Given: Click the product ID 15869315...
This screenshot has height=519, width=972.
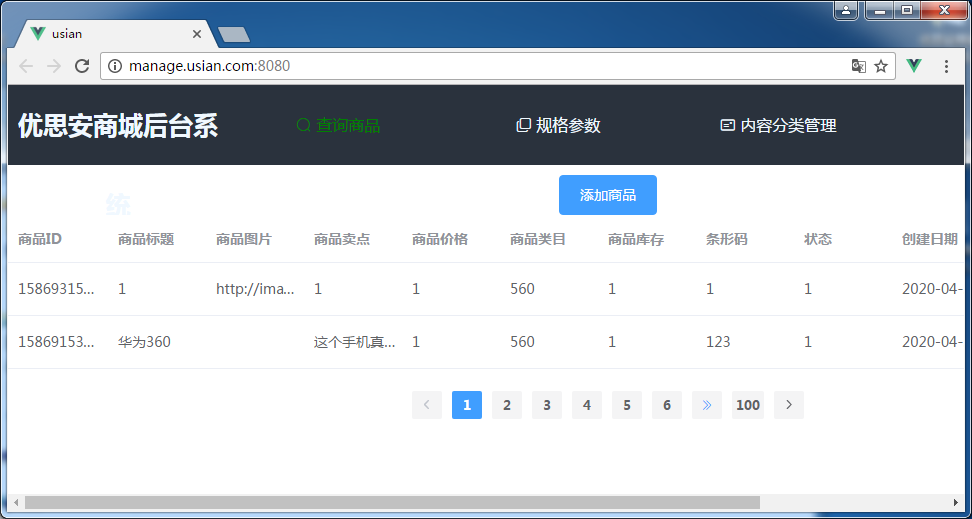Looking at the screenshot, I should click(56, 289).
